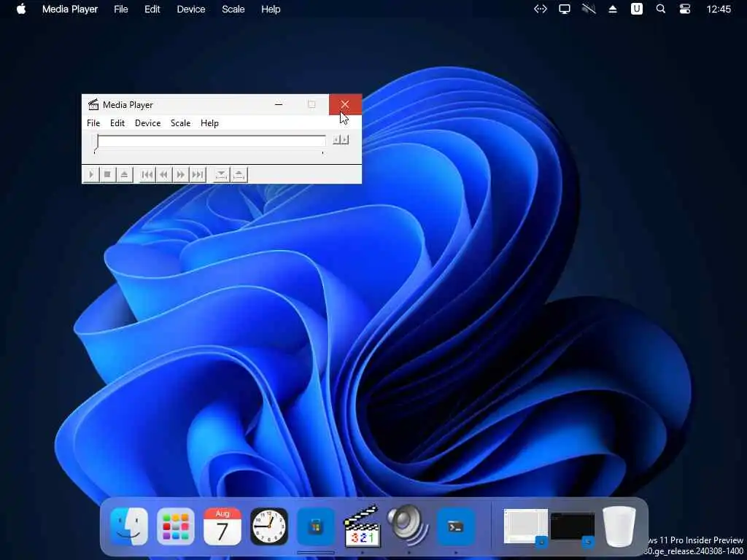Click the Media Player title bar clapperboard icon
Image resolution: width=747 pixels, height=560 pixels.
[x=93, y=104]
